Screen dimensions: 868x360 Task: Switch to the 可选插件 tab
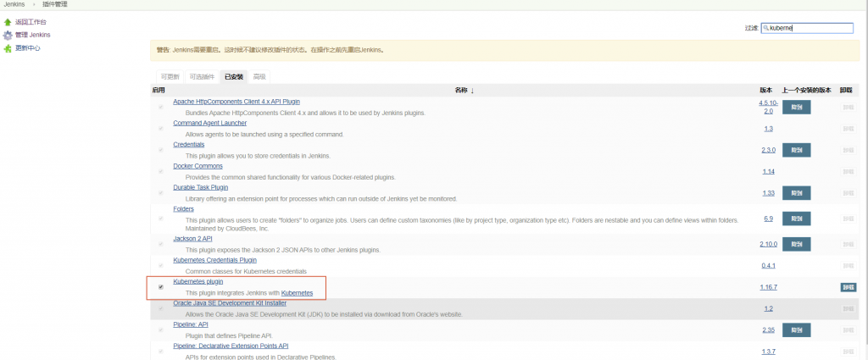pos(202,77)
